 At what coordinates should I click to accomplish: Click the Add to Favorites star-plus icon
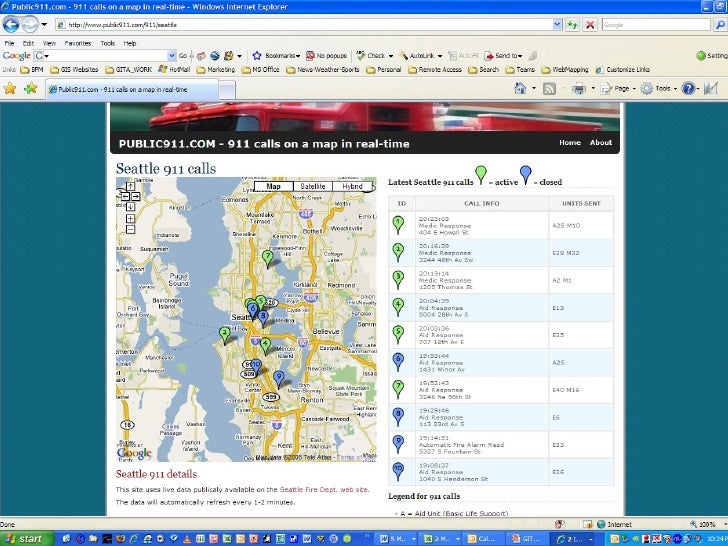[x=30, y=89]
